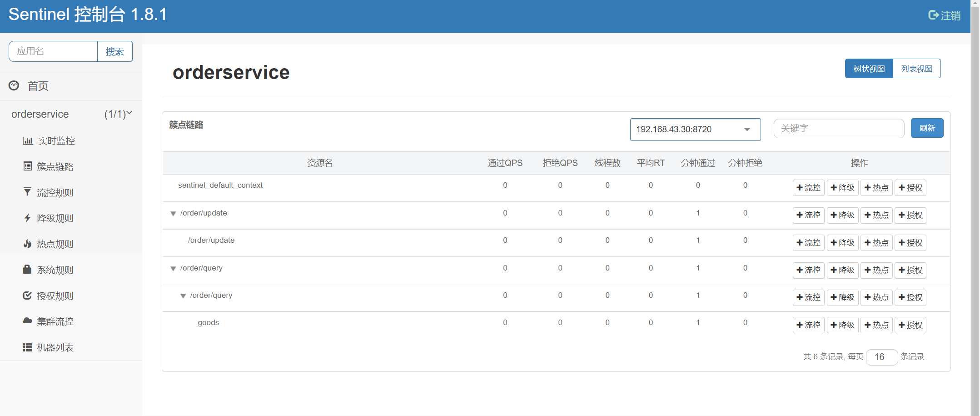Open the 机器列表 menu item
Image resolution: width=980 pixels, height=416 pixels.
(x=55, y=347)
